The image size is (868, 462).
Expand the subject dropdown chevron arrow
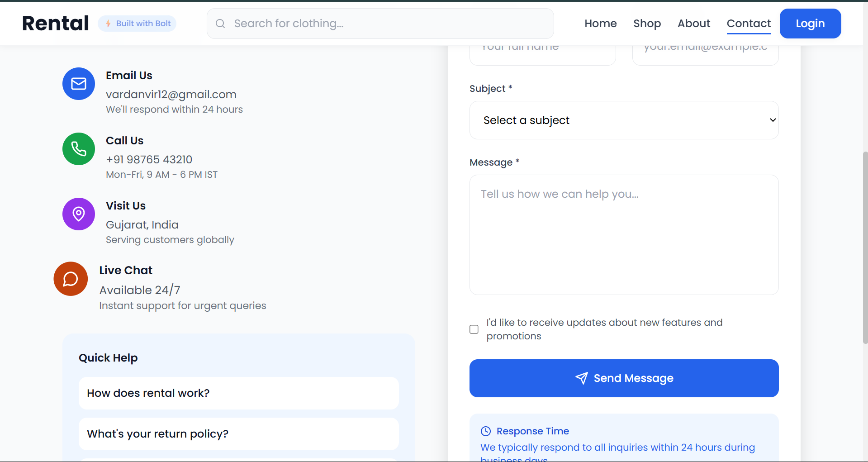(x=773, y=120)
